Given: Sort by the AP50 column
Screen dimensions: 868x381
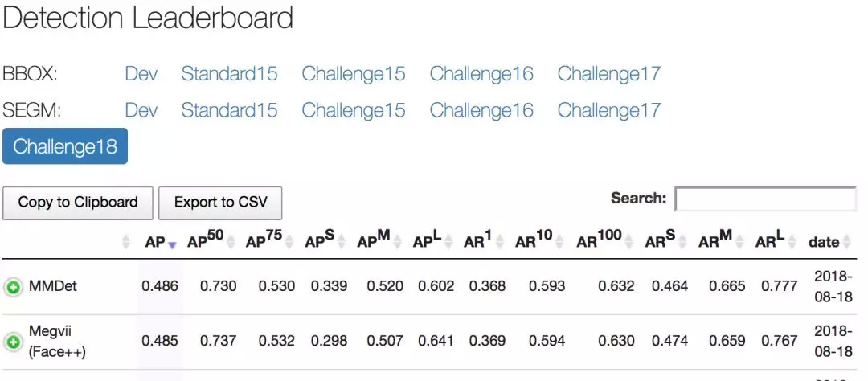Looking at the screenshot, I should 206,241.
